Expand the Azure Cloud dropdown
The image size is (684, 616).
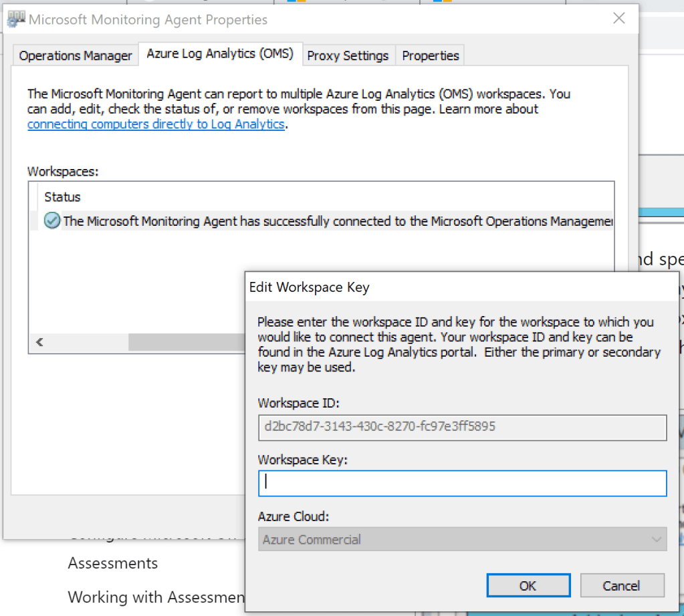(462, 539)
